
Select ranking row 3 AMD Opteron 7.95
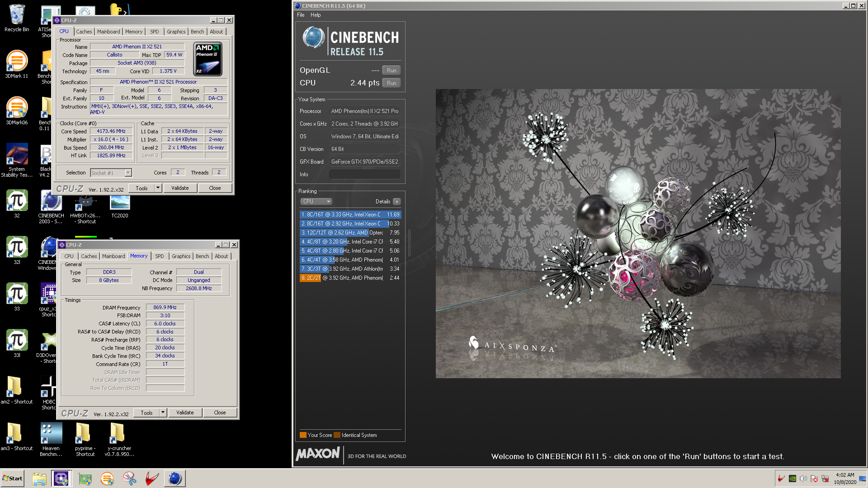point(350,233)
